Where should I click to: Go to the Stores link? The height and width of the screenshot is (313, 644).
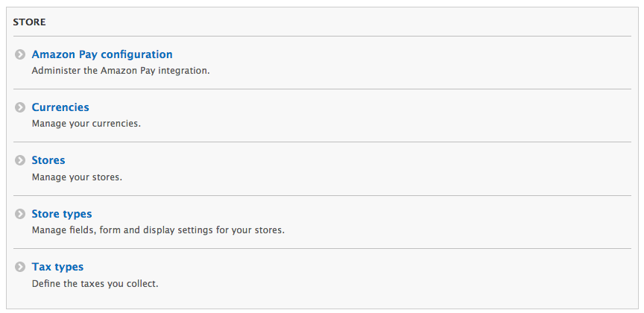48,160
